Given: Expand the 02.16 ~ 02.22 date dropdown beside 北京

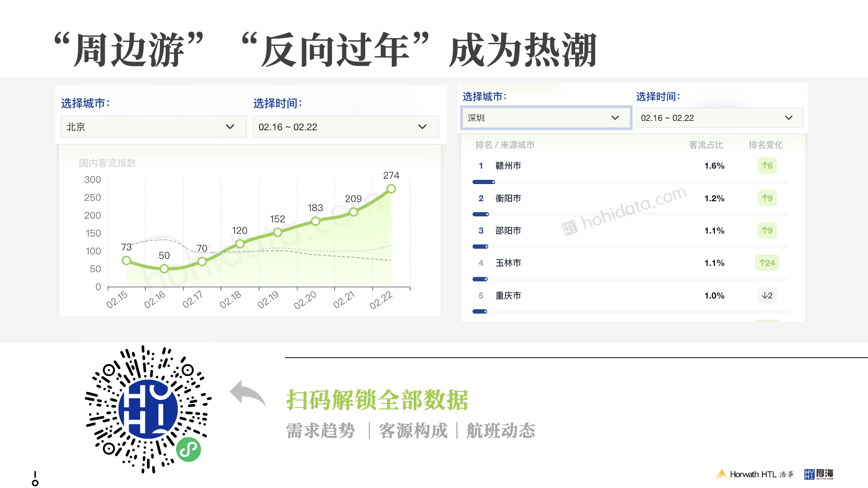Looking at the screenshot, I should (x=345, y=127).
